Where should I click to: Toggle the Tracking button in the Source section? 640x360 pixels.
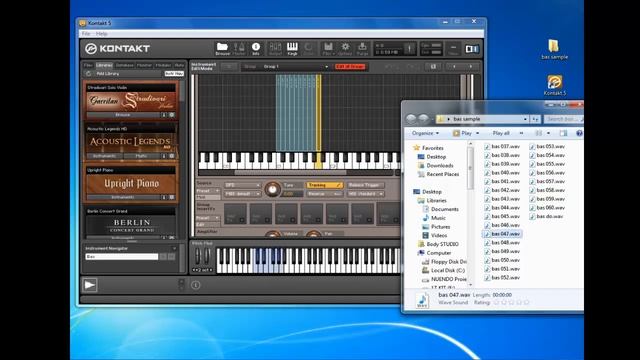324,185
